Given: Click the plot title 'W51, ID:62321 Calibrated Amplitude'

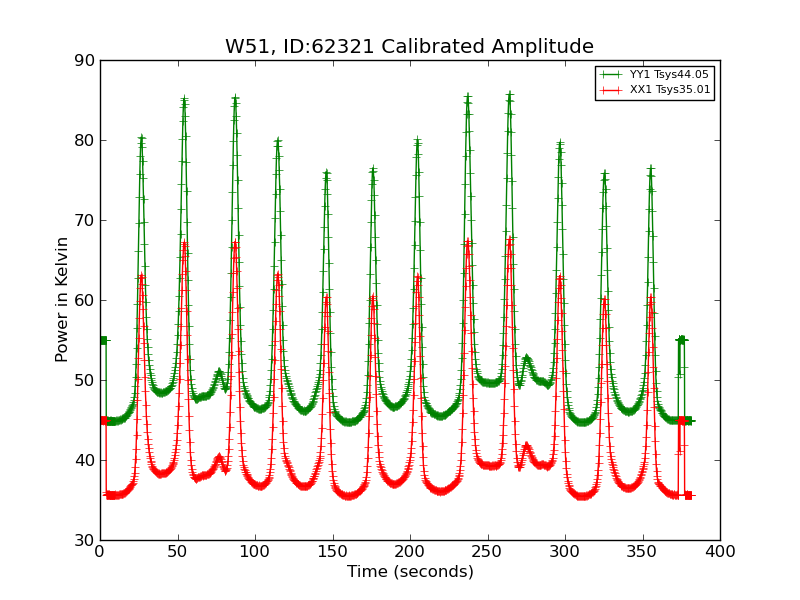Looking at the screenshot, I should 409,46.
